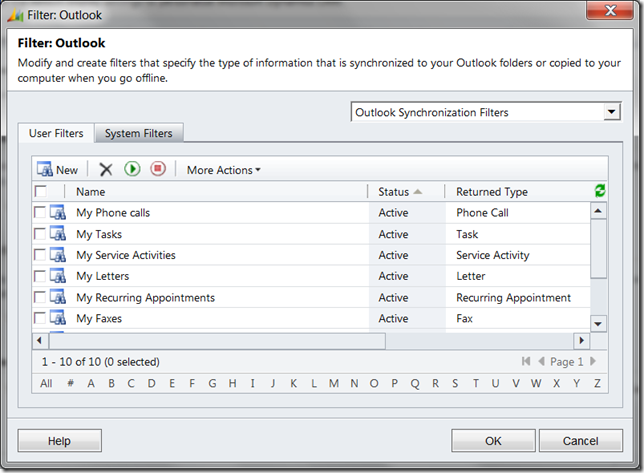
Task: Toggle the select-all header checkbox
Action: coord(41,191)
